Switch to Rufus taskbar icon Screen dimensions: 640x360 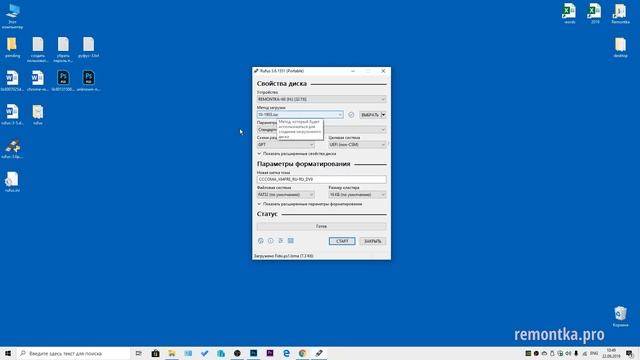(319, 353)
